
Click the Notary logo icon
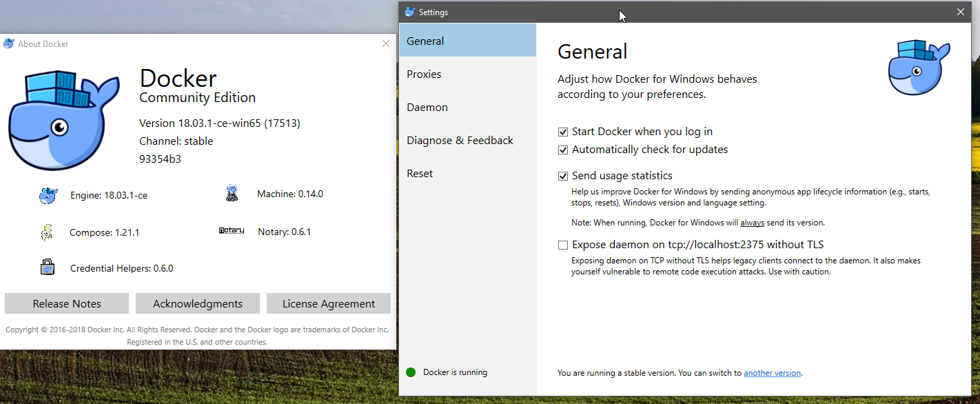coord(232,230)
